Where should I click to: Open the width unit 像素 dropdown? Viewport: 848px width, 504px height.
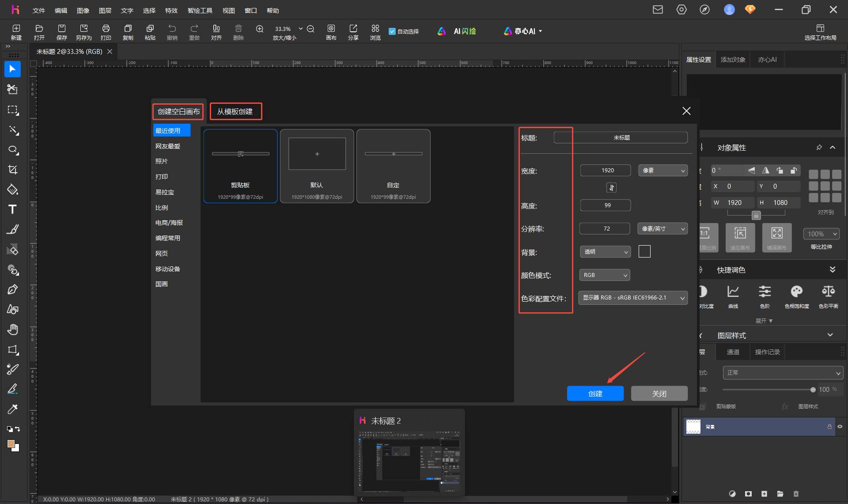pos(663,171)
